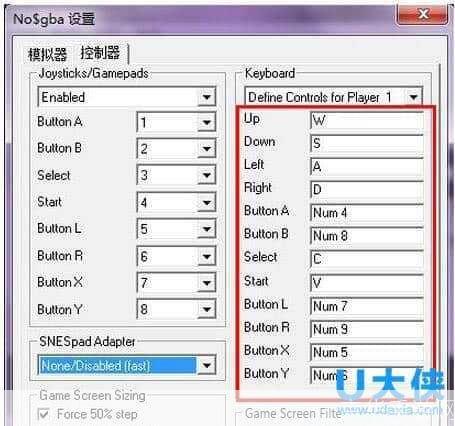Open joystick Button X dropdown

176,283
